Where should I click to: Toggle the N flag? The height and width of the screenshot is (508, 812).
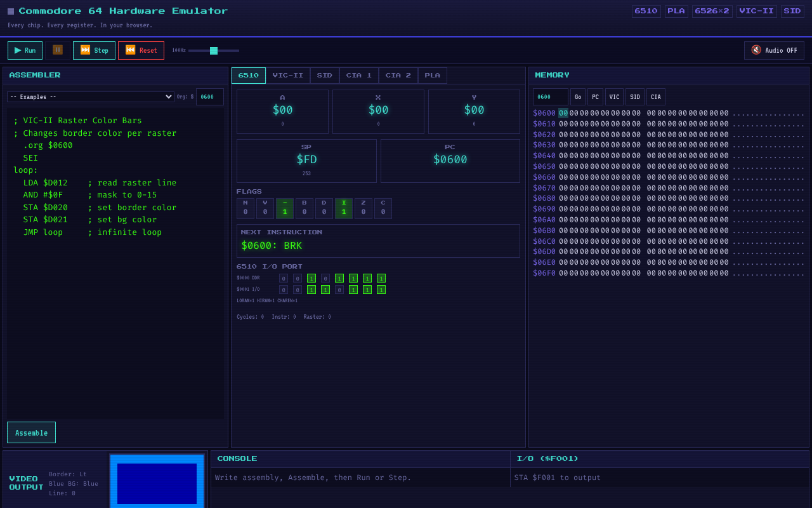[246, 208]
